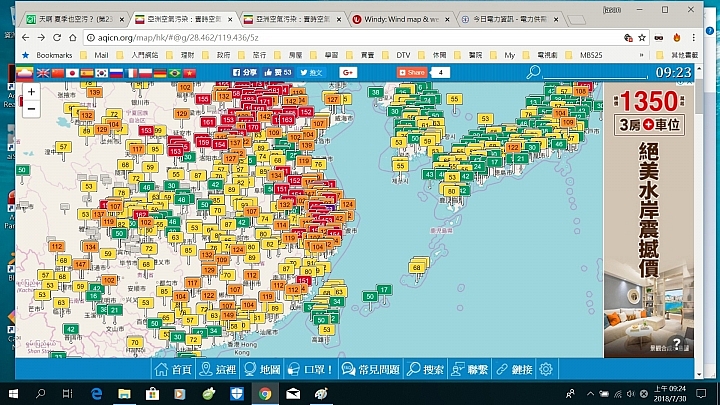The width and height of the screenshot is (720, 405).
Task: Tweet this page via Twitter button
Action: point(311,73)
